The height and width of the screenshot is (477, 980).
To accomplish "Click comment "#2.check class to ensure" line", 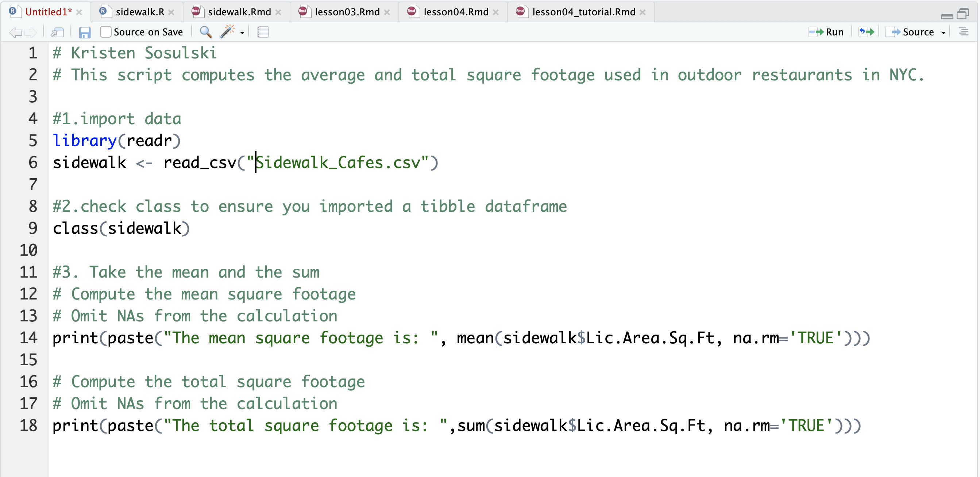I will (x=310, y=206).
